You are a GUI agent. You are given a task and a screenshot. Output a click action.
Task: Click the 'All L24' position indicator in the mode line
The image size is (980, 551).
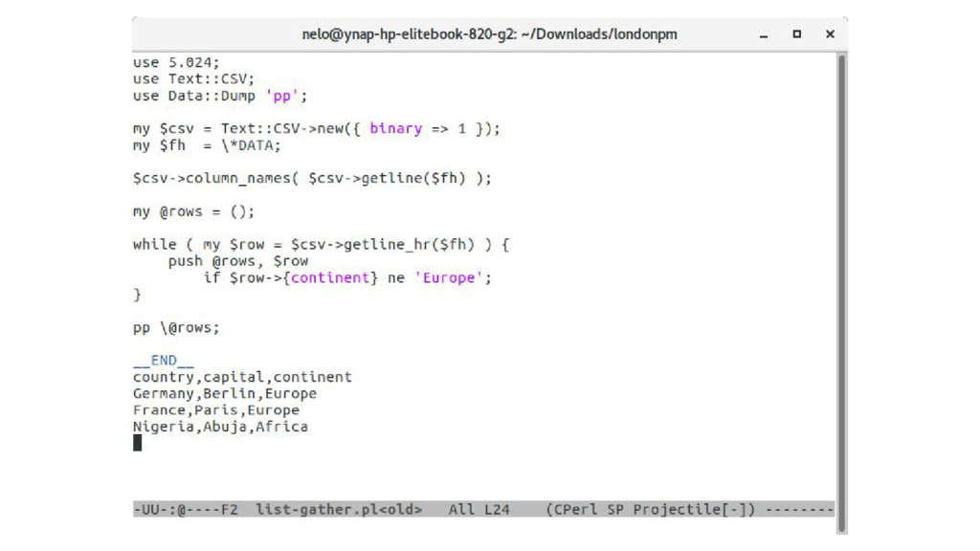point(479,510)
